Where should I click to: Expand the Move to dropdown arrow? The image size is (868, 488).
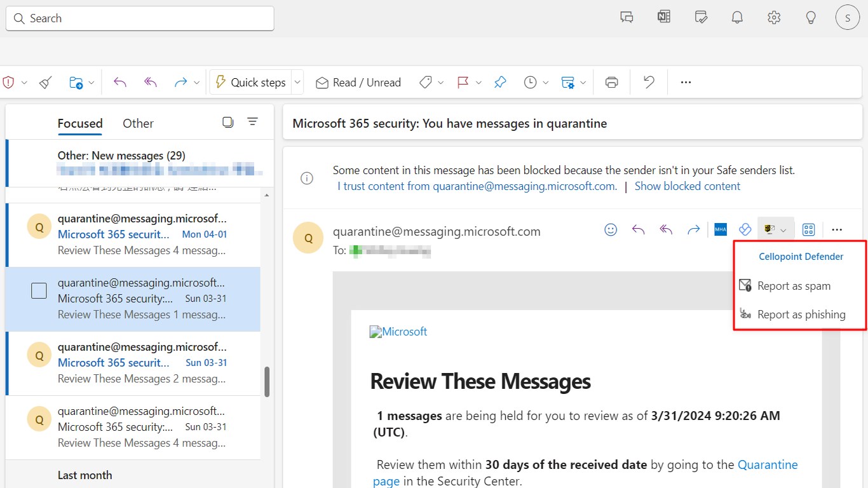pos(91,83)
